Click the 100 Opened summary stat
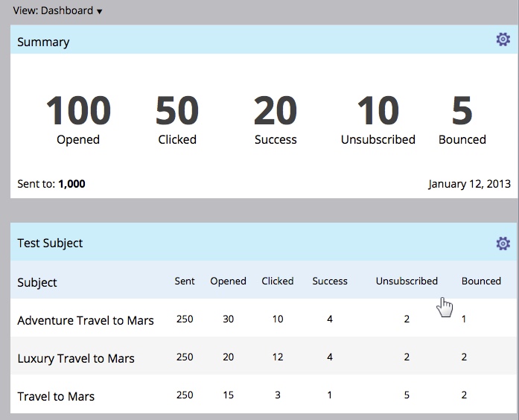Screen dimensions: 519x420 [x=78, y=118]
